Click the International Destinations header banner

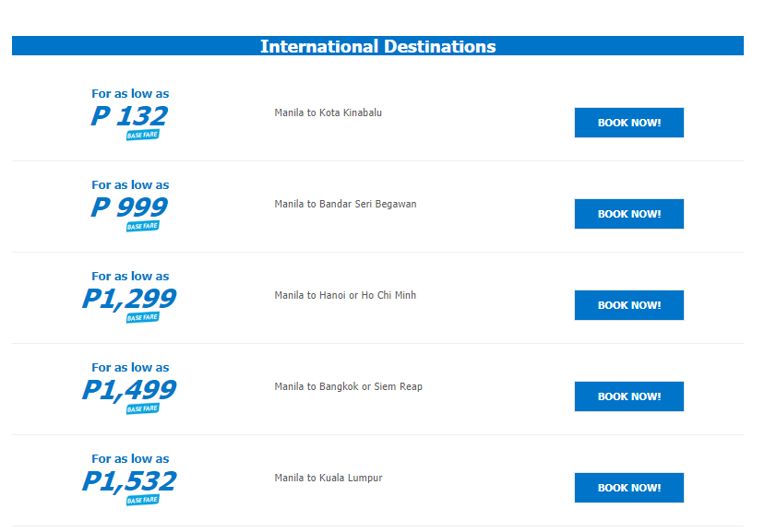(377, 46)
